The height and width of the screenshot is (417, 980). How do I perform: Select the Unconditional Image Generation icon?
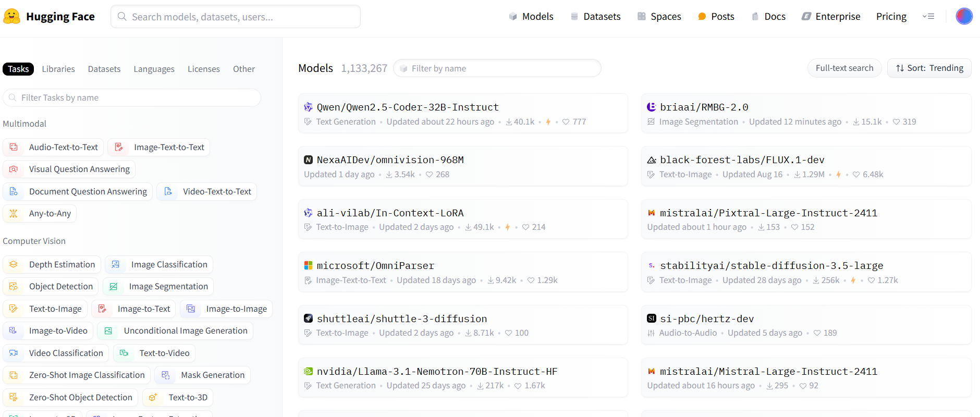tap(108, 331)
